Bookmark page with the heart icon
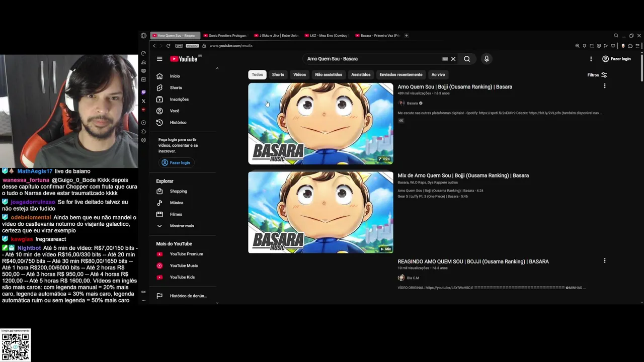The height and width of the screenshot is (362, 644). coord(613,46)
